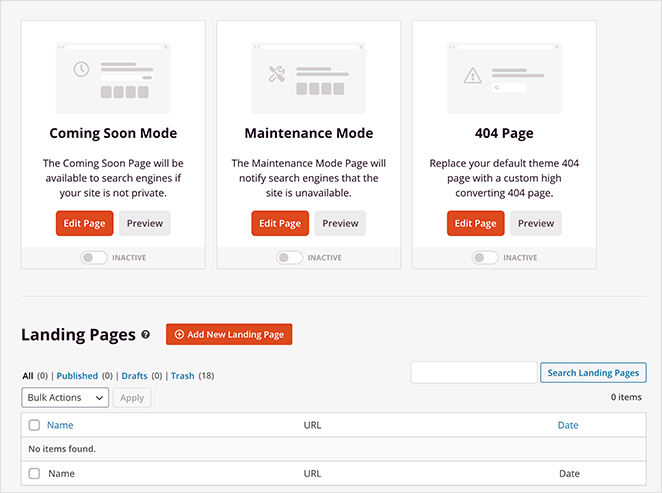
Task: Click Edit Page for Coming Soon Mode
Action: [x=85, y=223]
